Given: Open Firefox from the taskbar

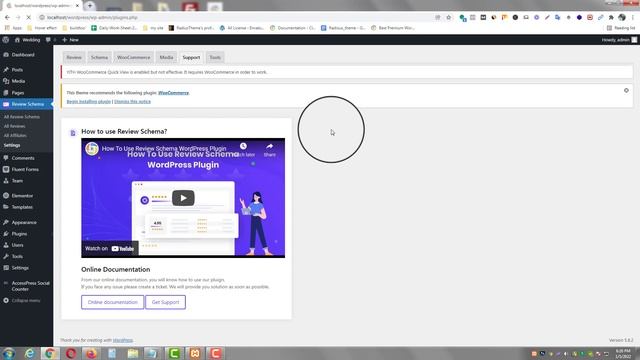Looking at the screenshot, I should (91, 353).
